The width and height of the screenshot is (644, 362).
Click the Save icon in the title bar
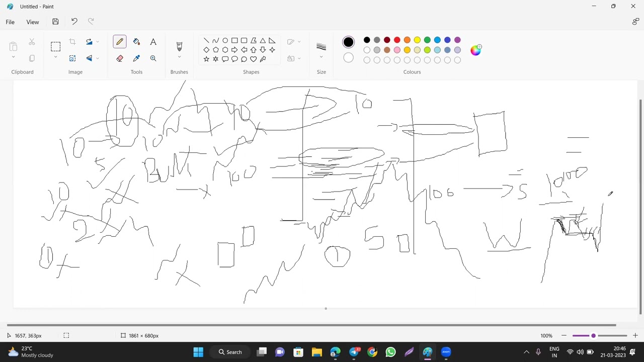pos(55,22)
